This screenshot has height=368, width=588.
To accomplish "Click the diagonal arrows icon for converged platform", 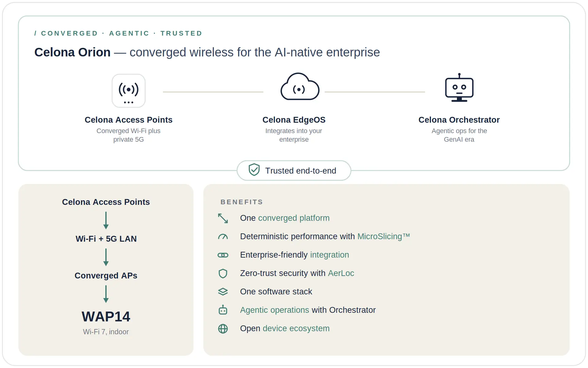I will (223, 218).
